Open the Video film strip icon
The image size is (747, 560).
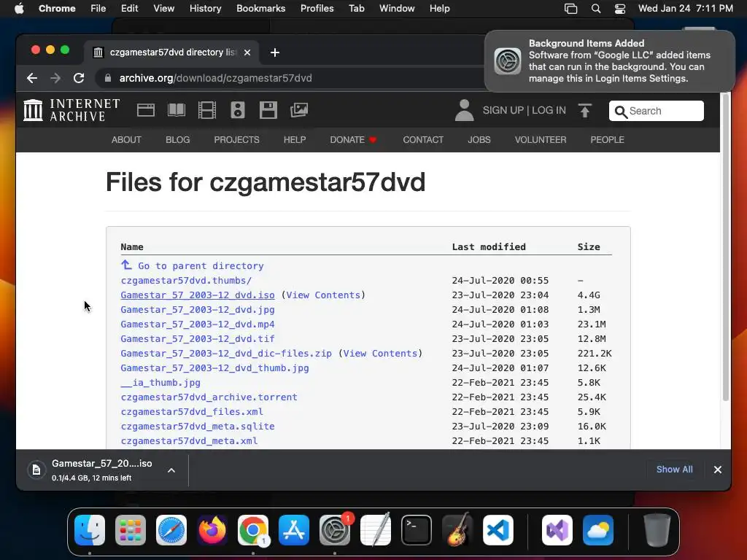coord(206,110)
